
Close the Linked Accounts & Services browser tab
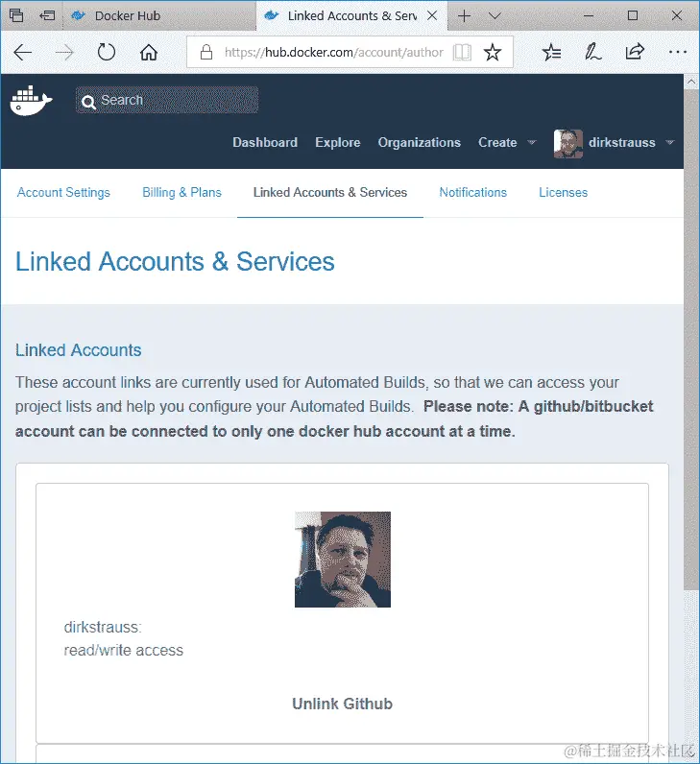tap(432, 15)
